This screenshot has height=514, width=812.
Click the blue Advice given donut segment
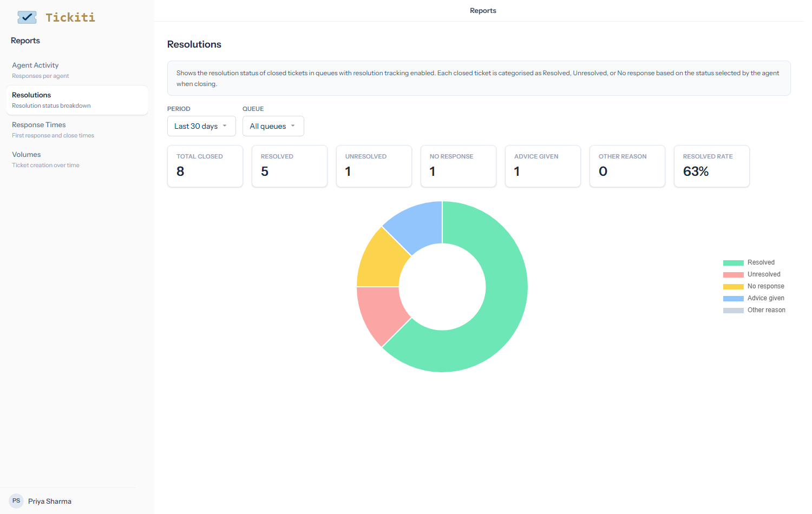click(x=417, y=226)
